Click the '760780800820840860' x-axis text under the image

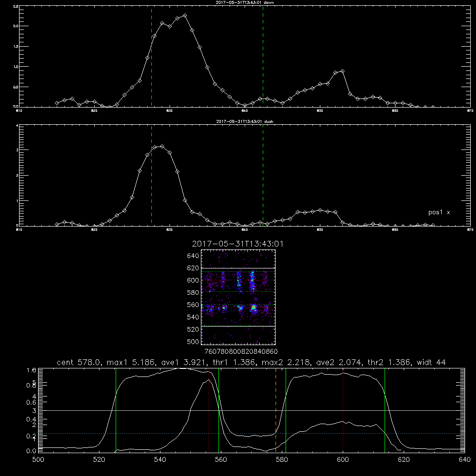click(241, 351)
